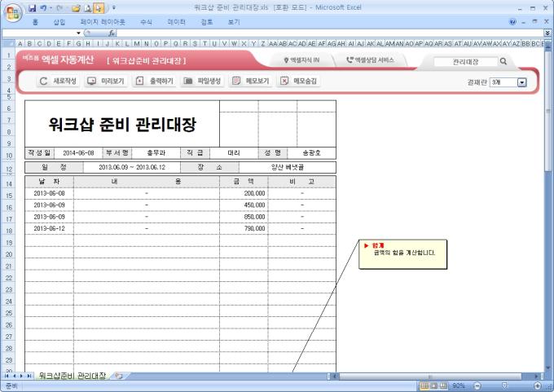Screen dimensions: 554x392
Task: Select the 워크샵준비 관리대장 sheet tab
Action: pyautogui.click(x=72, y=376)
